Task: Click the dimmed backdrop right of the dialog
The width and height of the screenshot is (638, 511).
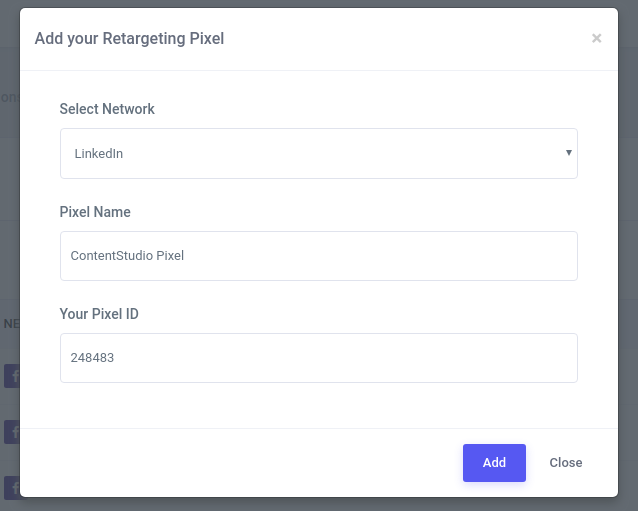Action: coord(628,250)
